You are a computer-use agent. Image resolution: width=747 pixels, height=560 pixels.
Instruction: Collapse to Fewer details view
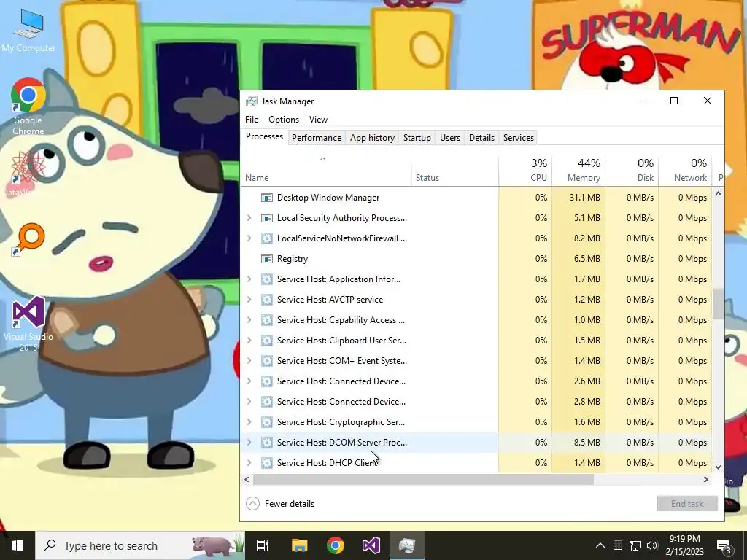[280, 504]
